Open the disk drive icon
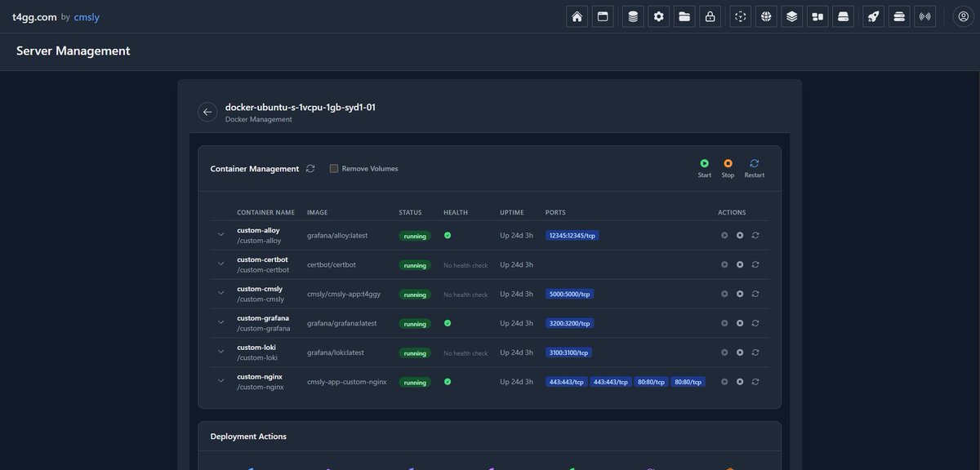980x470 pixels. point(844,16)
